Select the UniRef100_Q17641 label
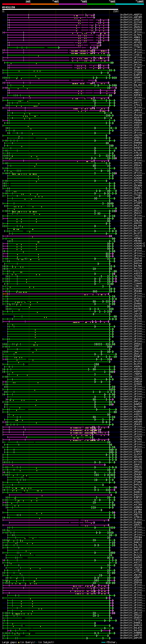This screenshot has width=146, height=644. [x=131, y=35]
